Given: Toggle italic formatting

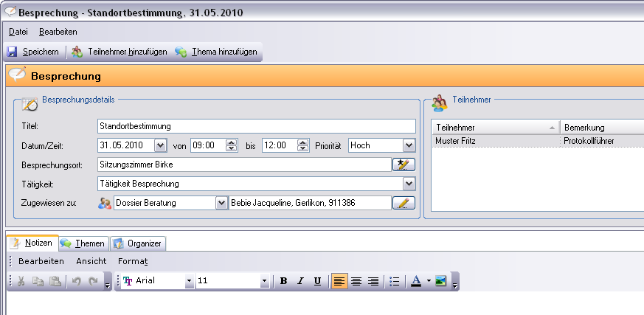Looking at the screenshot, I should [x=300, y=281].
